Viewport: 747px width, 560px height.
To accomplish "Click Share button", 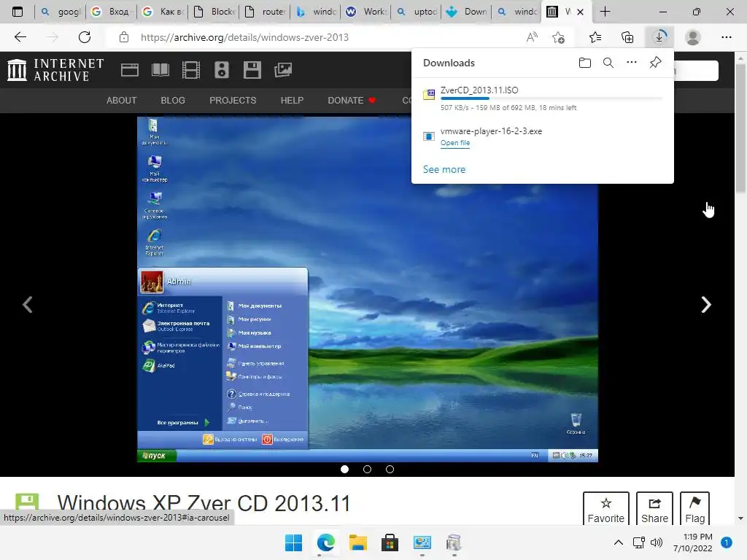I will pos(654,510).
